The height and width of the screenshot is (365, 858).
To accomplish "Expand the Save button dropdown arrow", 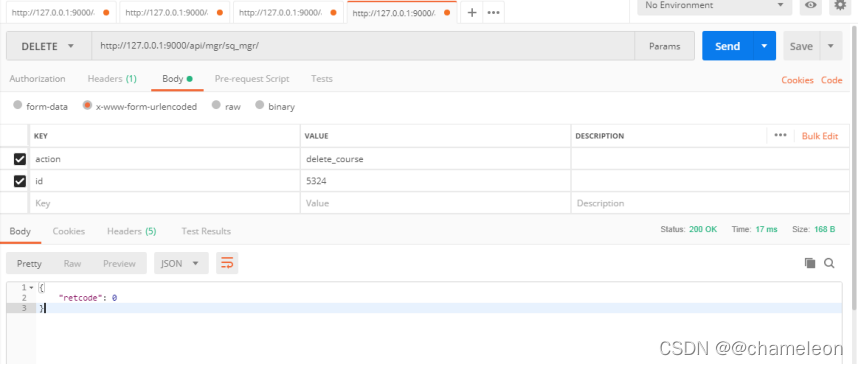I will pos(831,46).
